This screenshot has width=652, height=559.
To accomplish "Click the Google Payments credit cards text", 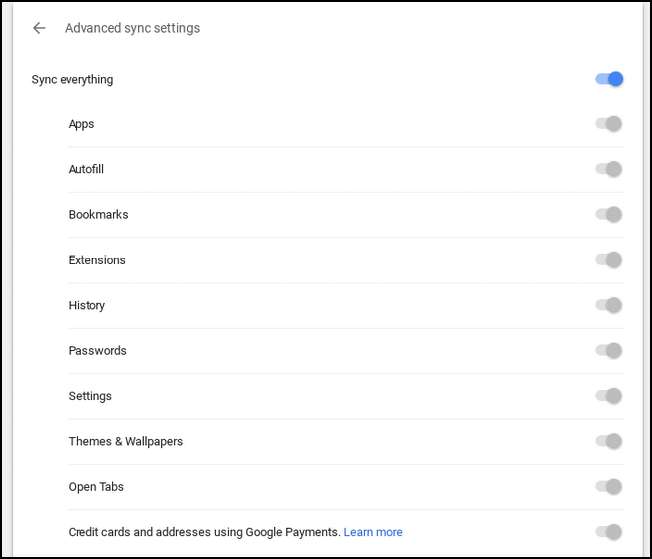I will (x=204, y=532).
